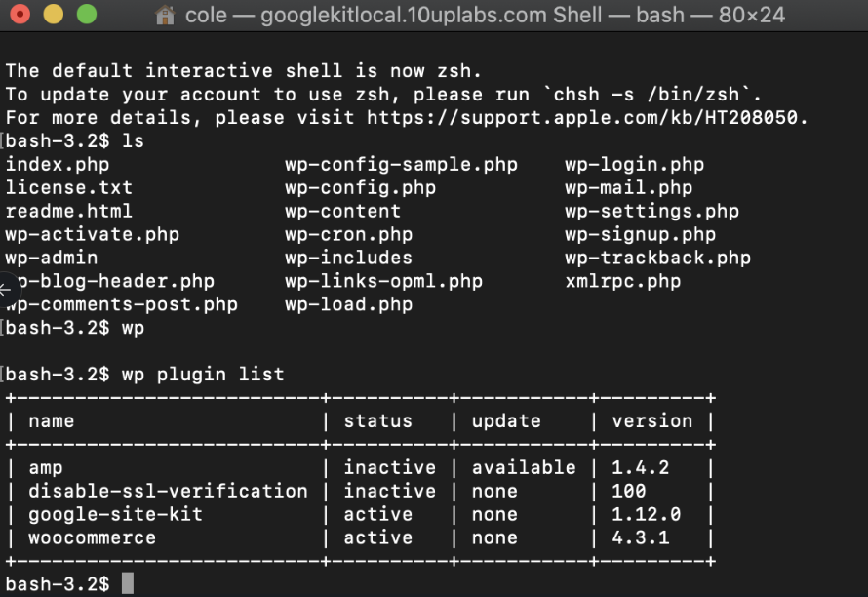Viewport: 868px width, 597px height.
Task: Click the back arrow on the left edge
Action: (6, 290)
